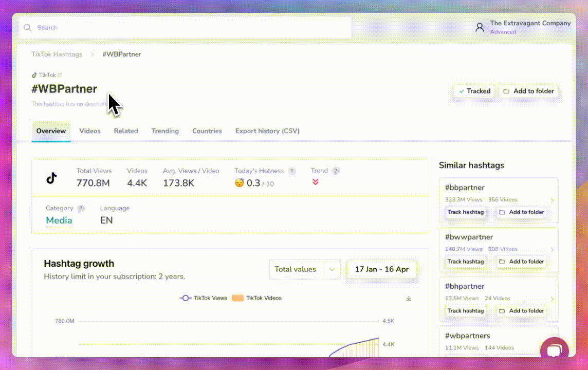The image size is (588, 370).
Task: Add #bhpartner to folder
Action: coord(522,311)
